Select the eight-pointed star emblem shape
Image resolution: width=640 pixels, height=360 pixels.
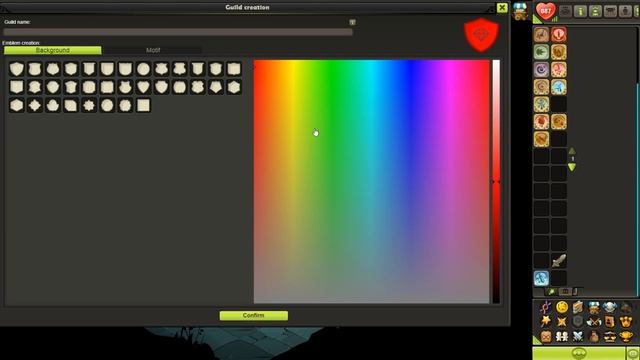point(89,105)
